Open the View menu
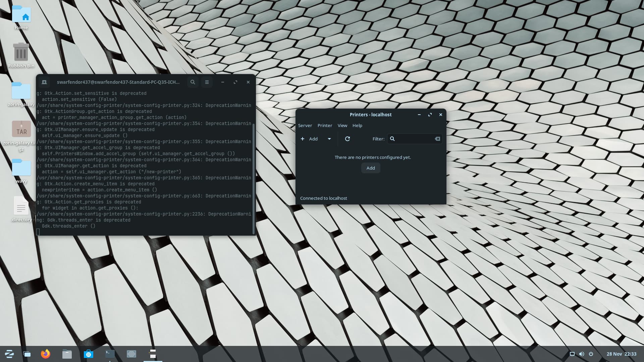This screenshot has width=644, height=362. tap(342, 125)
